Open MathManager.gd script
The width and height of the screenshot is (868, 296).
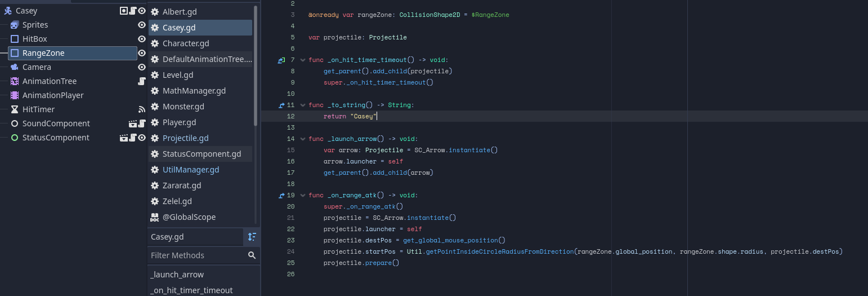200,91
